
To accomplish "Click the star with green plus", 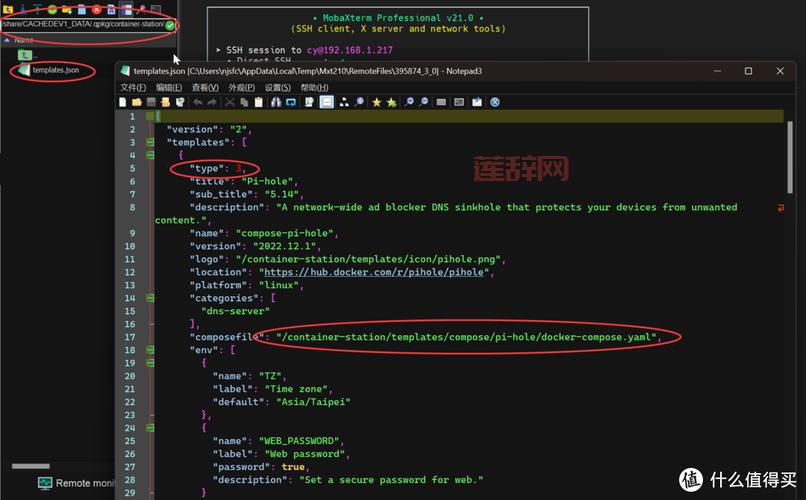I will point(392,103).
